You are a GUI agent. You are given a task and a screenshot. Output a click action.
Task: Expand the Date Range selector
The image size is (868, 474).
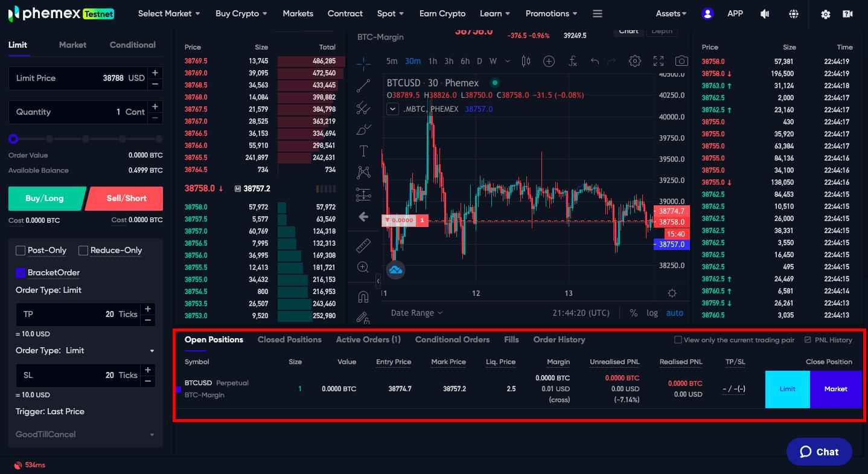[416, 313]
